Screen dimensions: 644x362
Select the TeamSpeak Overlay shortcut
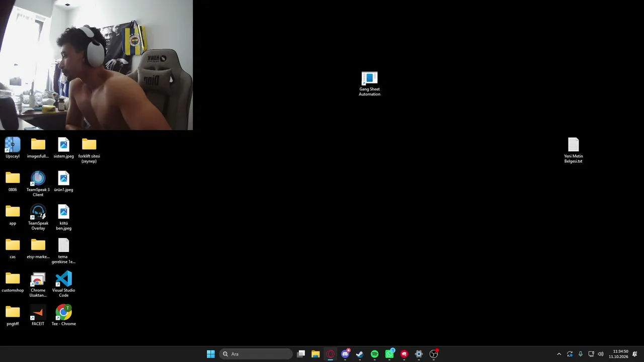coord(38,218)
